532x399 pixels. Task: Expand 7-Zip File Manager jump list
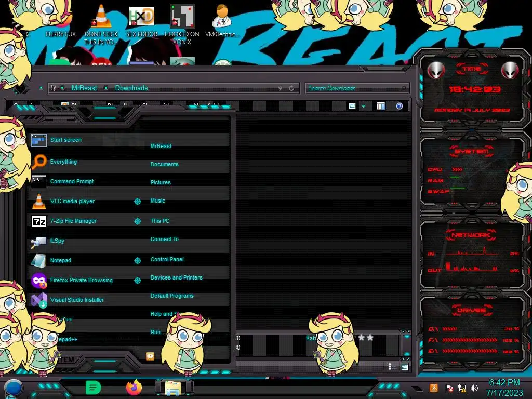137,221
